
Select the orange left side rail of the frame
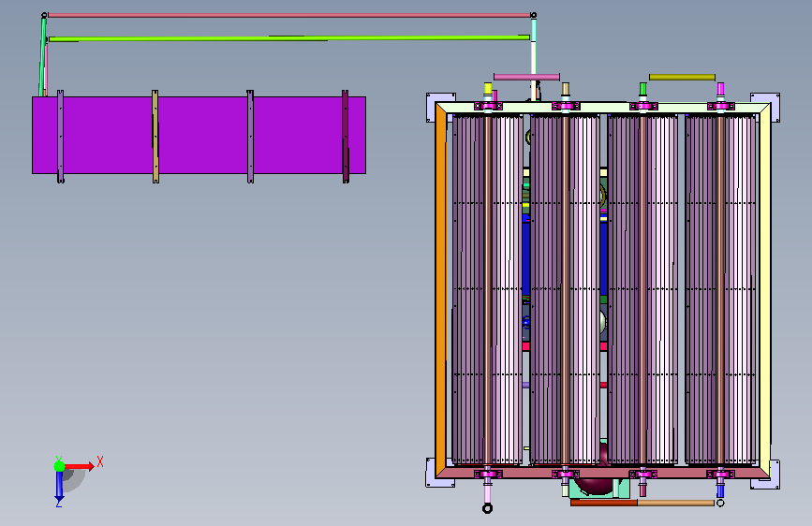tap(441, 290)
